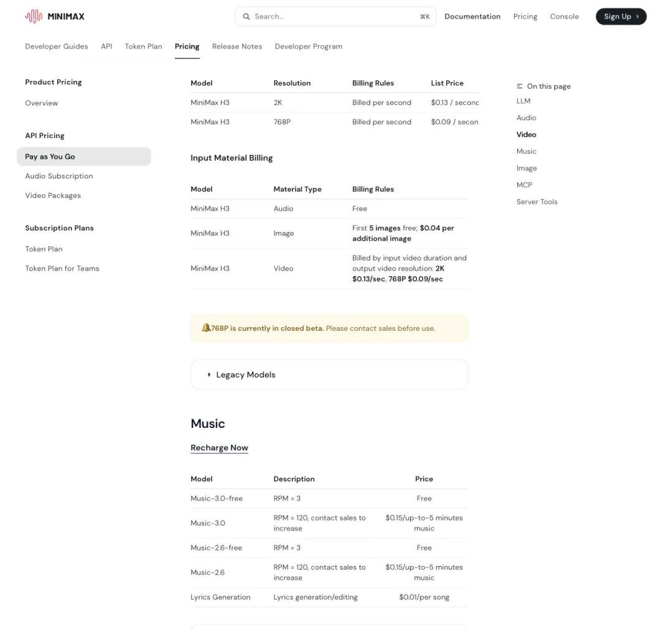
Task: Open Video Packages in sidebar
Action: click(x=53, y=195)
